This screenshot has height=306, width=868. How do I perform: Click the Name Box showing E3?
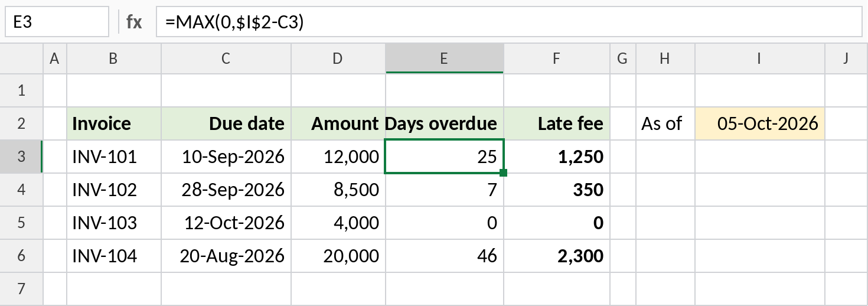(x=57, y=22)
